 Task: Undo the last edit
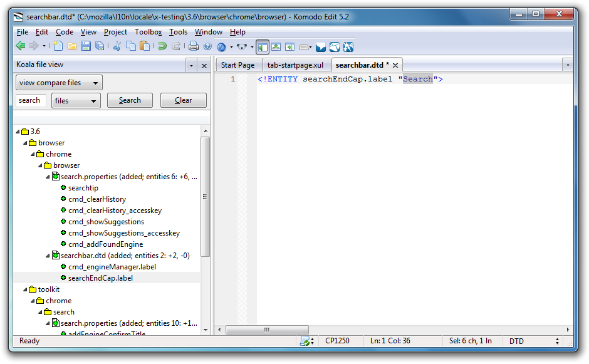pyautogui.click(x=162, y=46)
